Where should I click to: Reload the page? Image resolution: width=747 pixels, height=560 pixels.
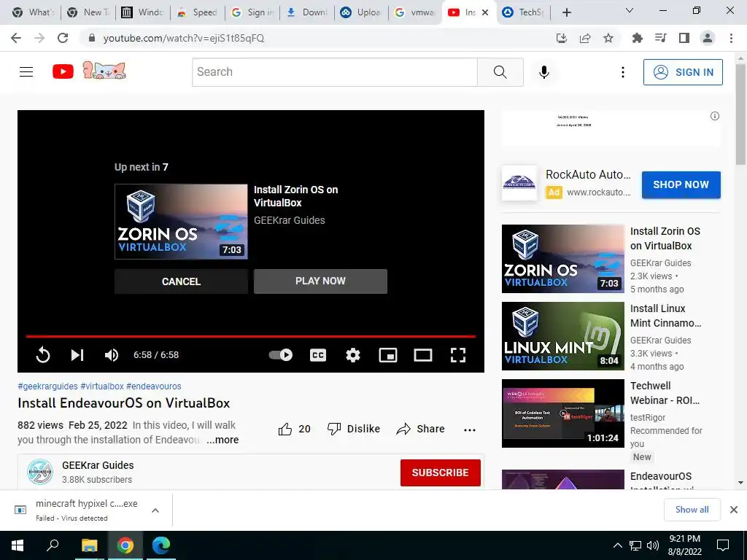(63, 38)
